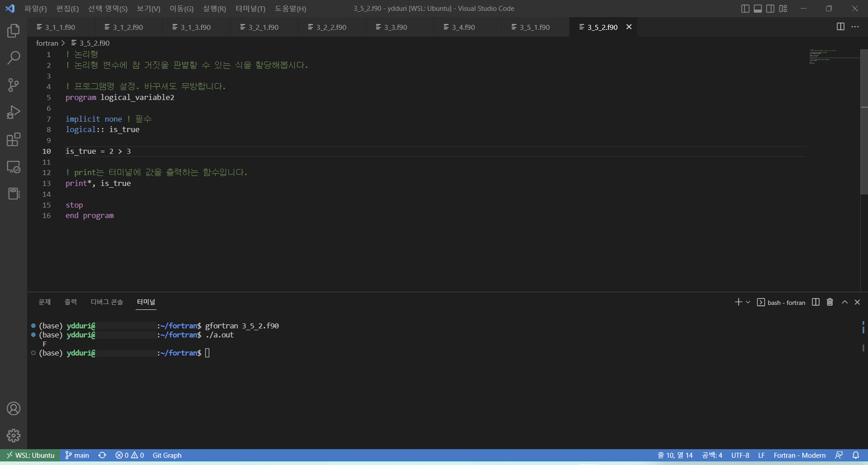The image size is (868, 465).
Task: Open Run and Debug view
Action: pyautogui.click(x=13, y=112)
